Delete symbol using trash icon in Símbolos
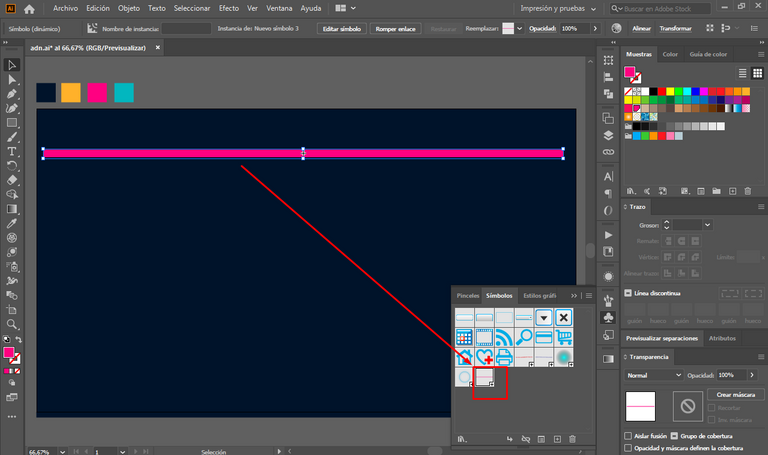This screenshot has height=455, width=768. (573, 439)
